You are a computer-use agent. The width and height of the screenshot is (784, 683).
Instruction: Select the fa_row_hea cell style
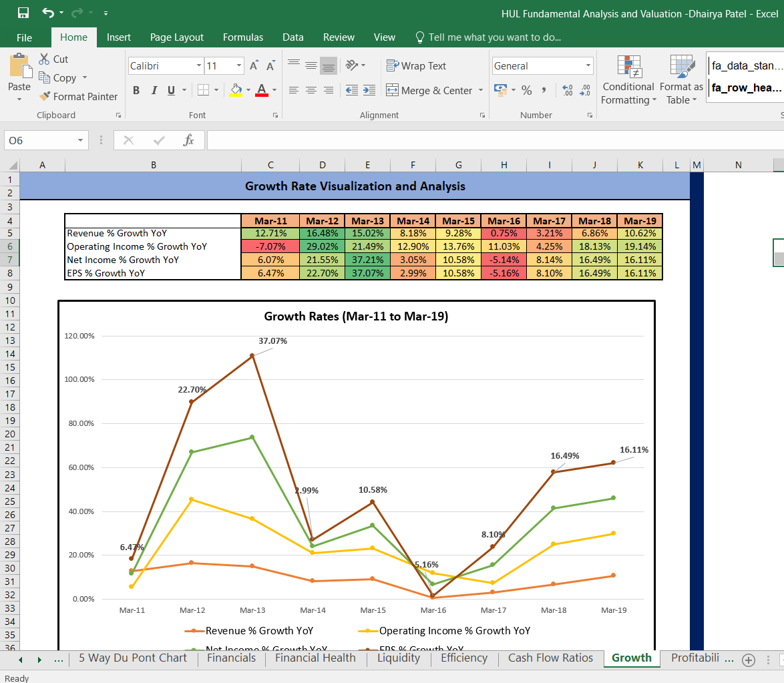coord(745,88)
